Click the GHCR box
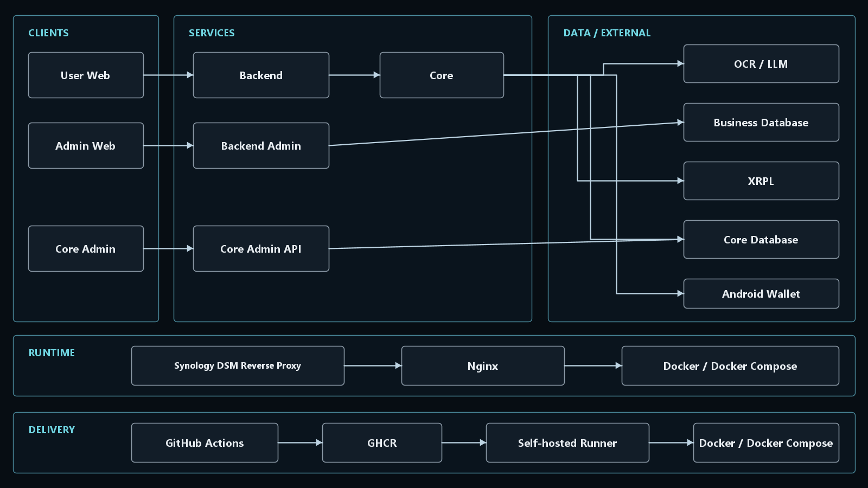868x488 pixels. coord(382,443)
